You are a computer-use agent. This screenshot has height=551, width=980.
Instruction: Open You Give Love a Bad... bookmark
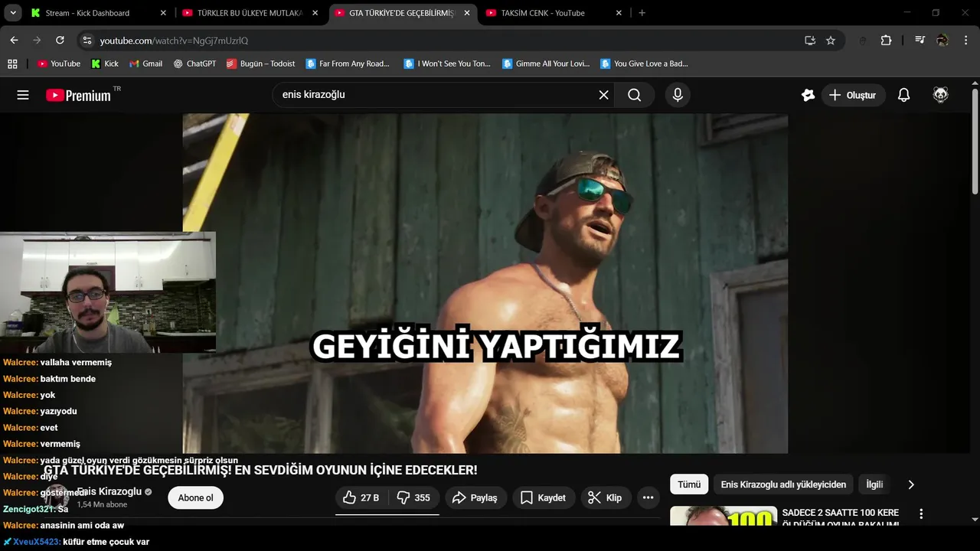click(x=645, y=64)
